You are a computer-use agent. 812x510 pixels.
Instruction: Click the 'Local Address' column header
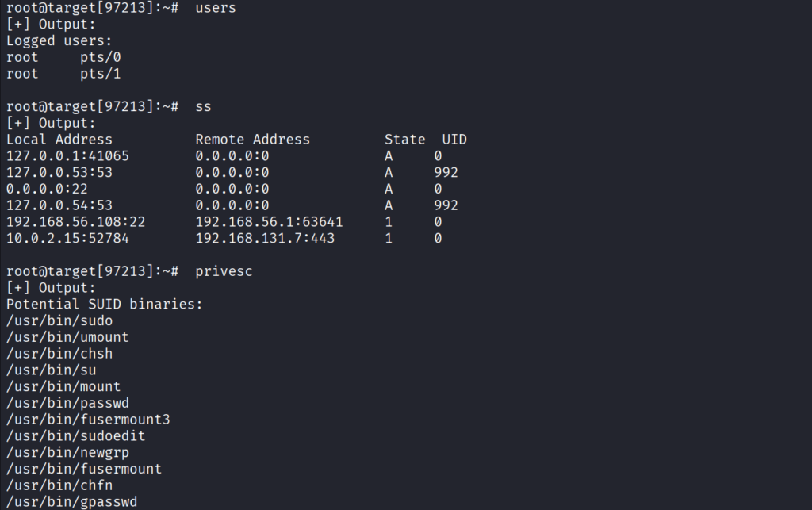click(59, 140)
